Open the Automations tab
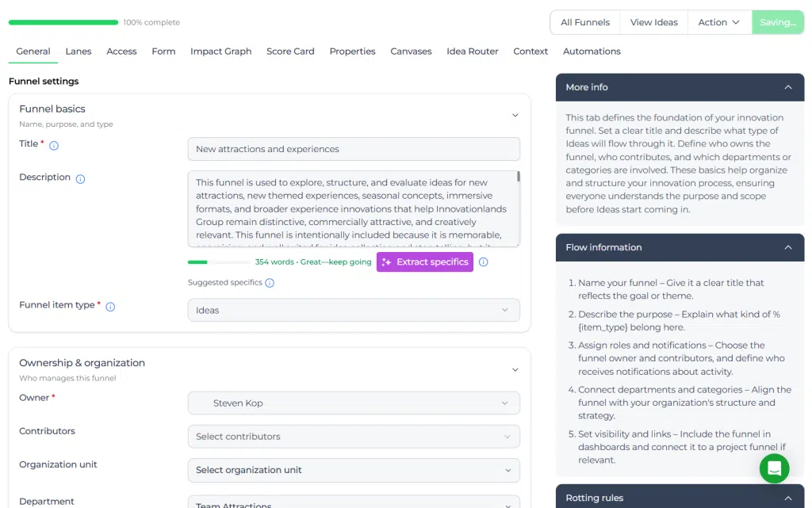Screen dimensions: 812x508 tap(592, 52)
